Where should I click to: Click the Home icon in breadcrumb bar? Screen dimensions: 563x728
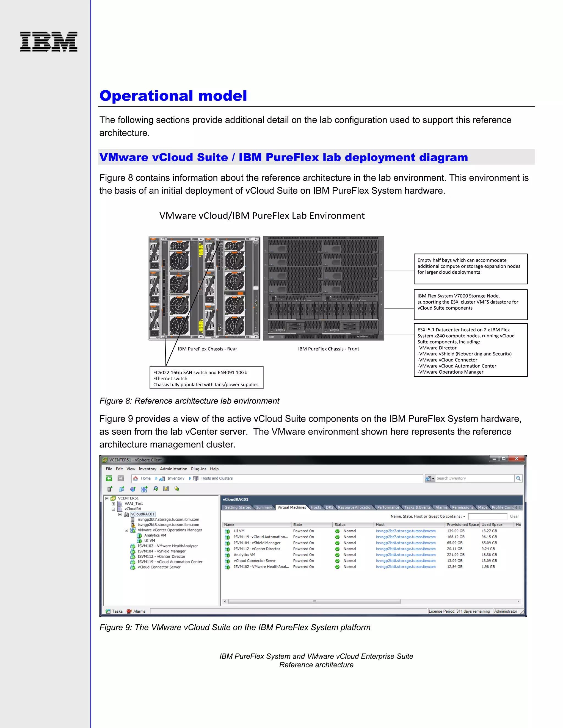[x=136, y=478]
